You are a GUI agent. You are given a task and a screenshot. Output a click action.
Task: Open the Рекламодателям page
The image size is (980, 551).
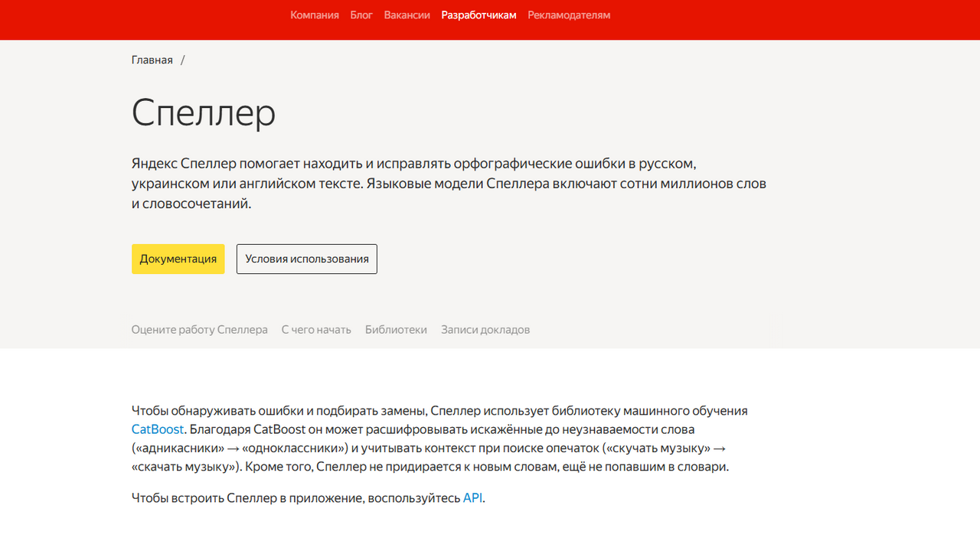coord(569,15)
